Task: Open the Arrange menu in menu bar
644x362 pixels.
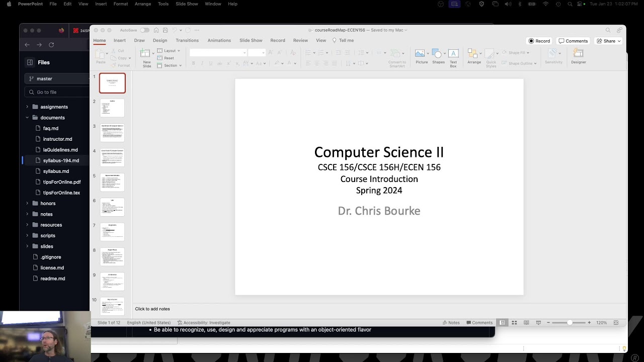Action: pos(143,4)
